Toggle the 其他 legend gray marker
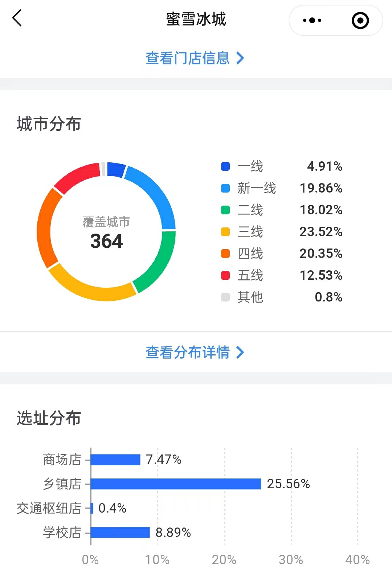The height and width of the screenshot is (586, 392). [225, 297]
